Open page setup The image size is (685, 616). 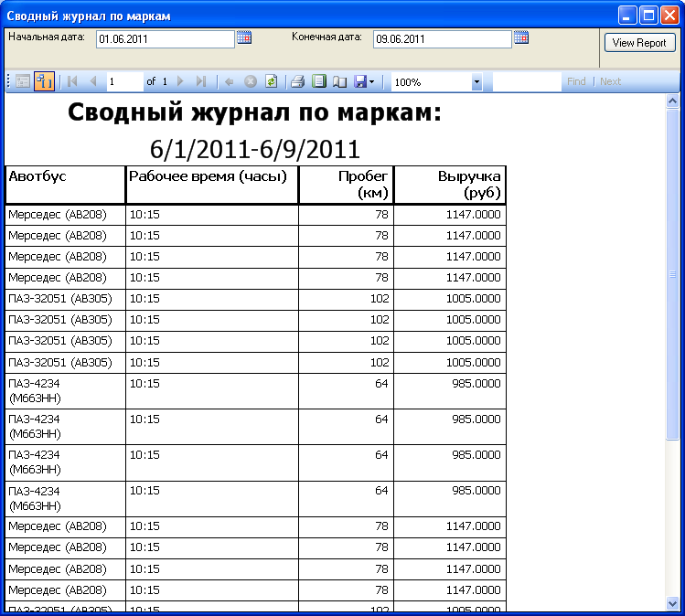[339, 81]
